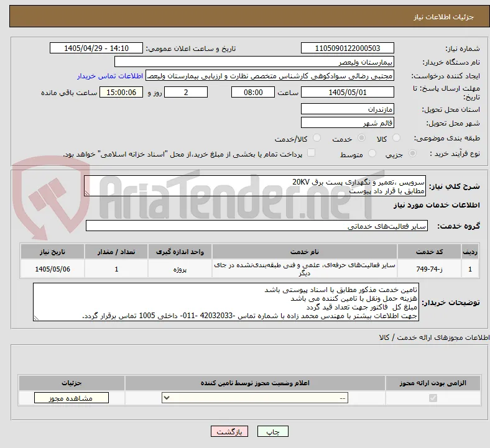Click the need date cell 1405/05/06
Image resolution: width=490 pixels, height=448 pixels.
coord(52,269)
